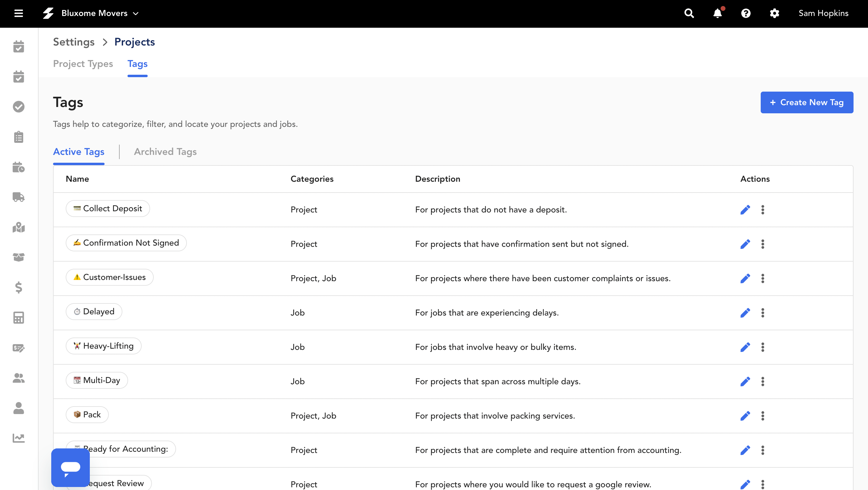The height and width of the screenshot is (490, 868).
Task: Open more actions for Multi-Day
Action: [763, 382]
